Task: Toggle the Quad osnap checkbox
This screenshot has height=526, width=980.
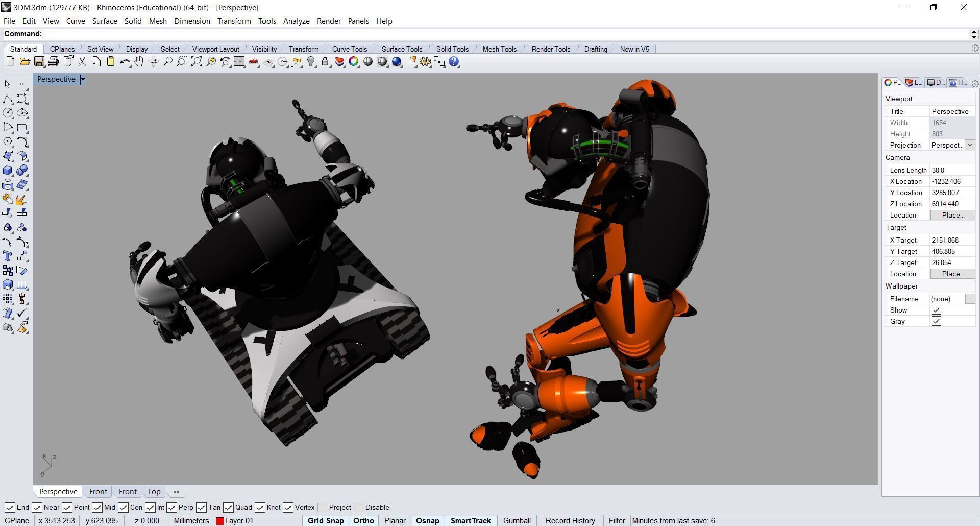Action: point(228,507)
